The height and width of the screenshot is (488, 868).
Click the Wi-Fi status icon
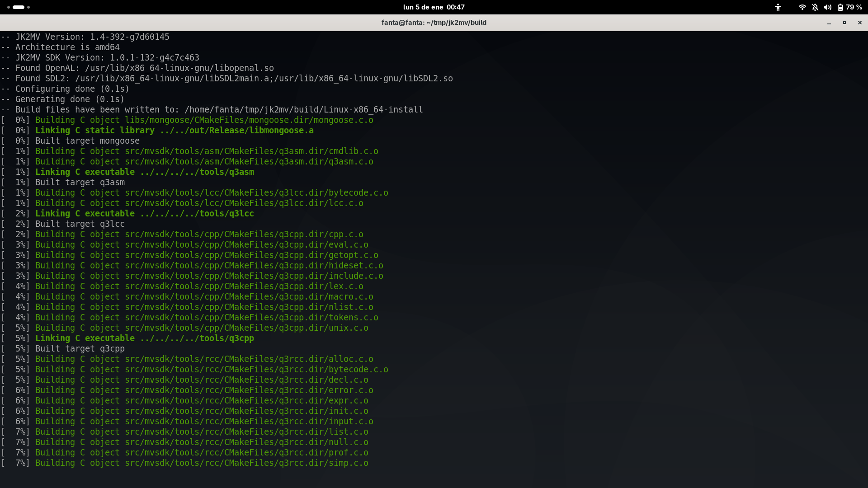click(x=802, y=7)
